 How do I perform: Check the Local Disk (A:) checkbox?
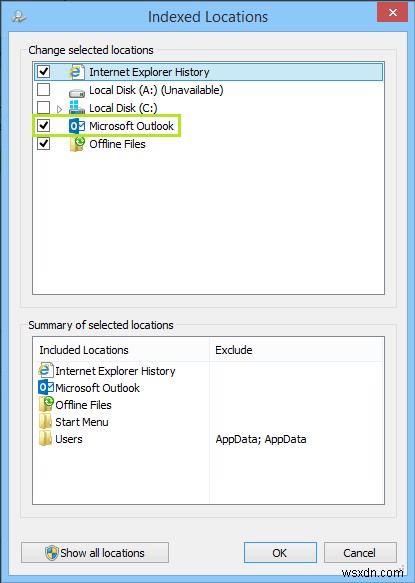pyautogui.click(x=44, y=89)
